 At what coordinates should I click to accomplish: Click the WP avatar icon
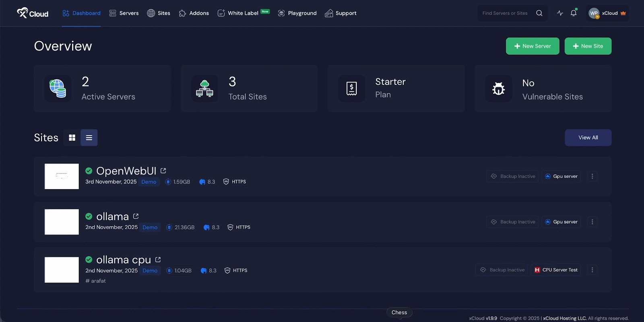tap(594, 13)
